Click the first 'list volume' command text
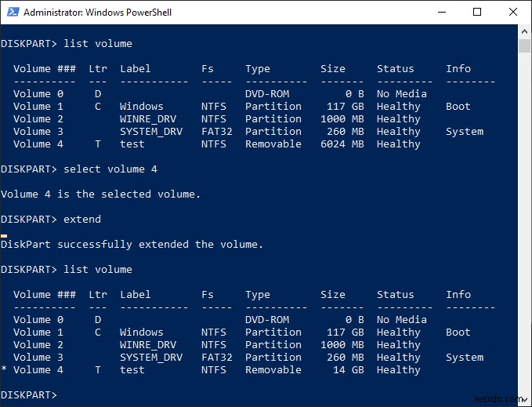532x407 pixels. pyautogui.click(x=98, y=43)
